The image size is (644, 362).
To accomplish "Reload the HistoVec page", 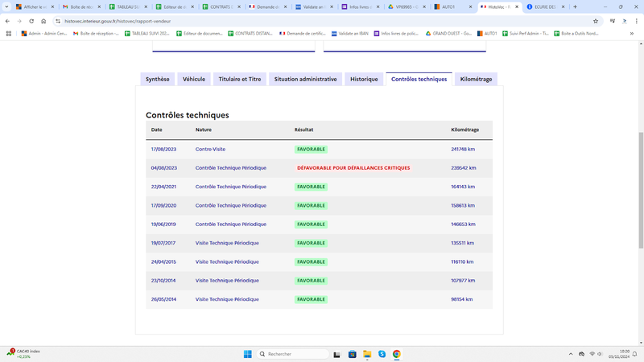I will 31,21.
